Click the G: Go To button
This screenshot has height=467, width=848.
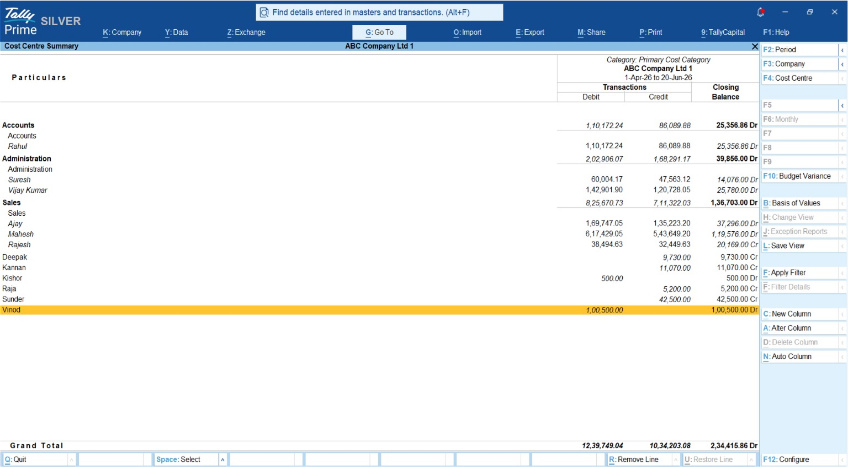click(379, 32)
